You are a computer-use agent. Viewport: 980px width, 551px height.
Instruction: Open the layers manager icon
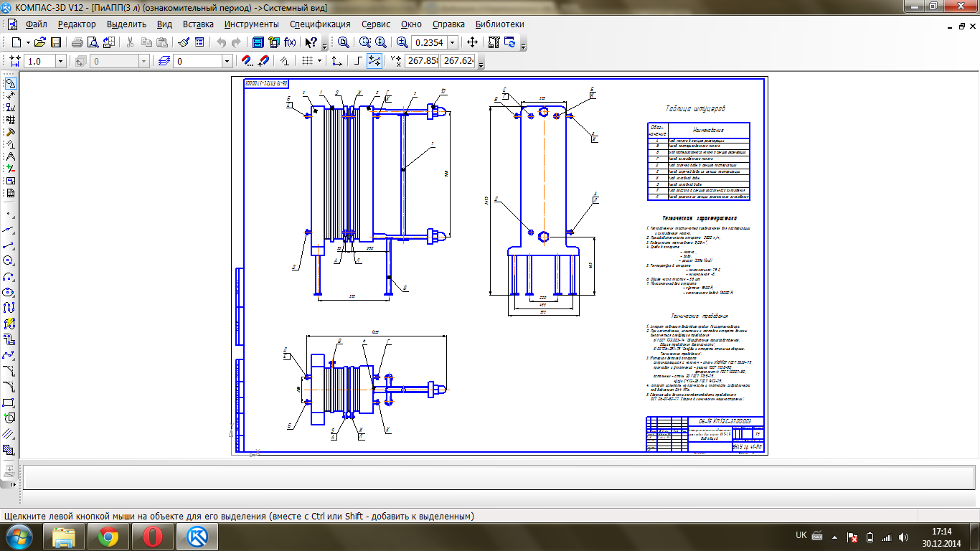pos(164,61)
